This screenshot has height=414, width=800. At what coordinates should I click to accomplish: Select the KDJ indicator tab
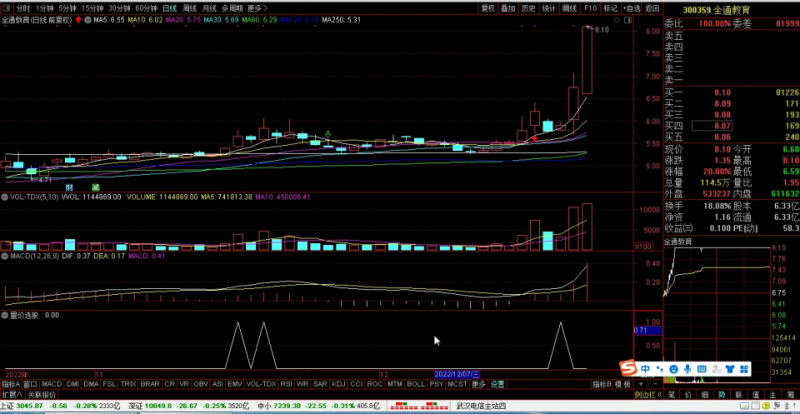(x=338, y=383)
